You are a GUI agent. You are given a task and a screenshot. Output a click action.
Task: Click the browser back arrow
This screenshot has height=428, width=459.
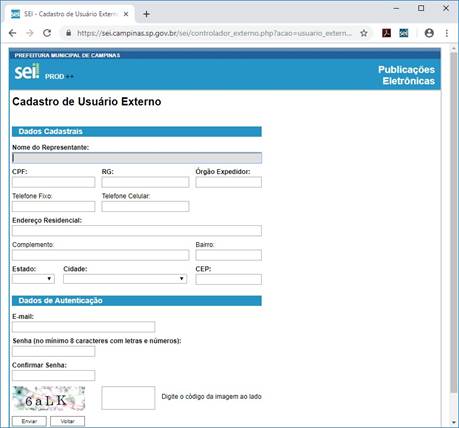point(13,33)
